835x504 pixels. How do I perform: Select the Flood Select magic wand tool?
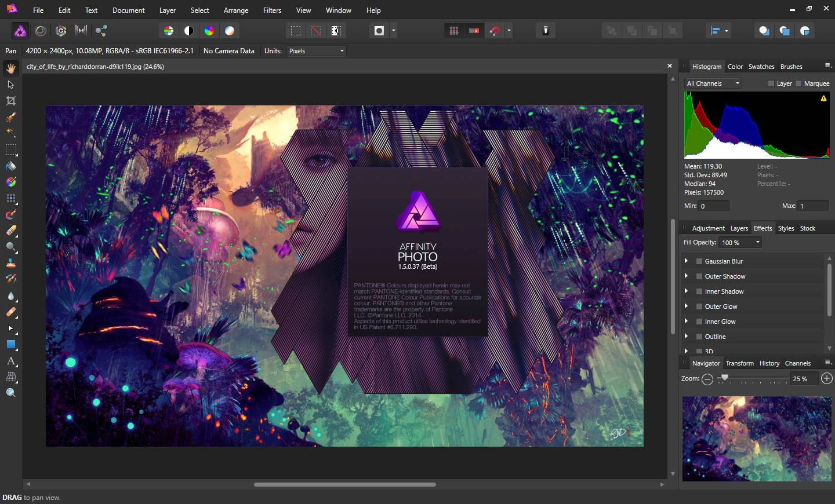11,133
